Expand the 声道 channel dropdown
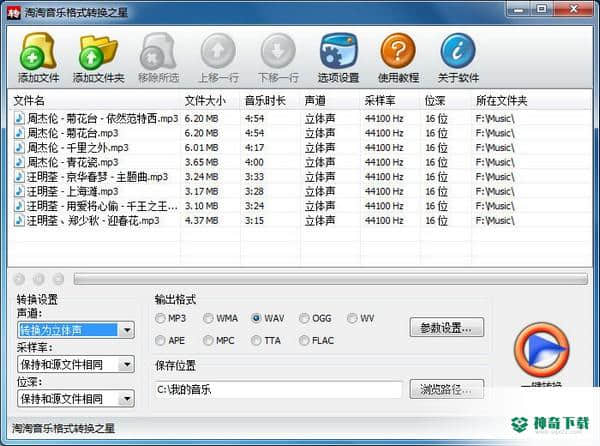This screenshot has height=446, width=600. click(127, 330)
